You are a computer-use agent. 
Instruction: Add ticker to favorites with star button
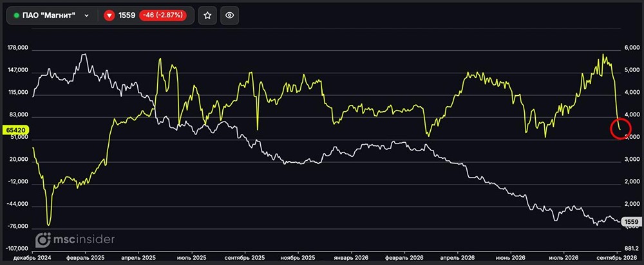[x=207, y=15]
